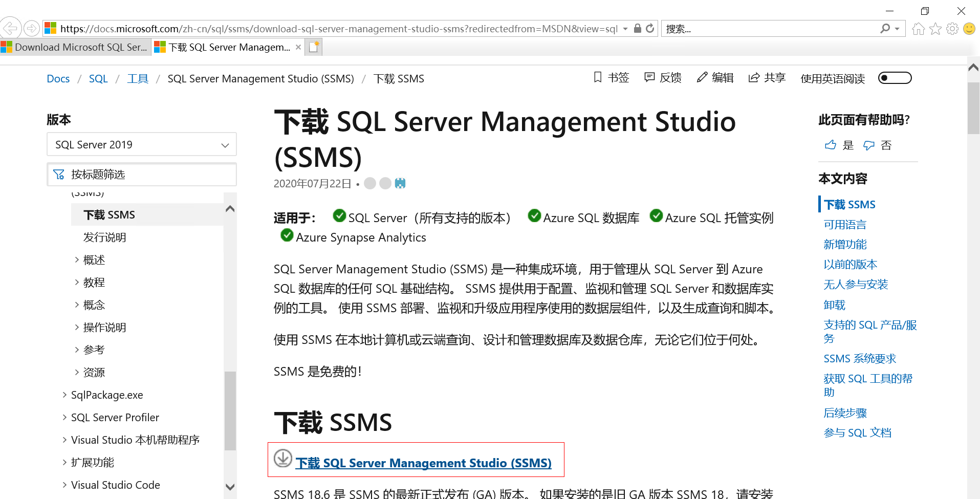
Task: Click the thumbs-down 否 button
Action: click(x=877, y=145)
